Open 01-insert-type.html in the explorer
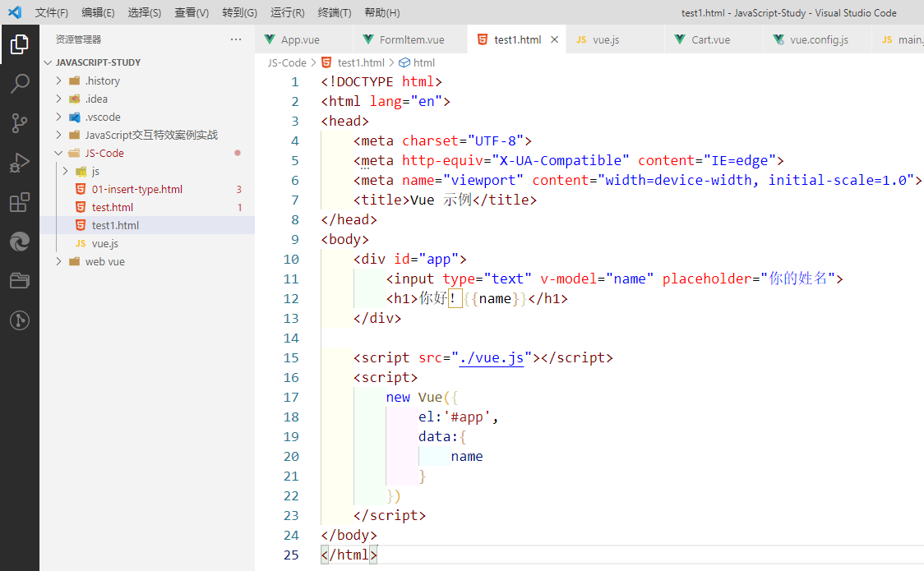Viewport: 924px width, 571px height. (x=147, y=189)
